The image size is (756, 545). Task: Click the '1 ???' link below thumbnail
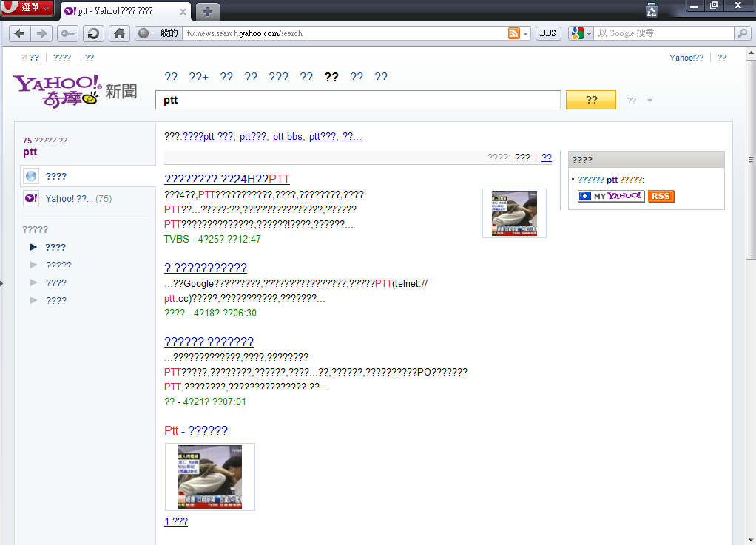tap(176, 521)
